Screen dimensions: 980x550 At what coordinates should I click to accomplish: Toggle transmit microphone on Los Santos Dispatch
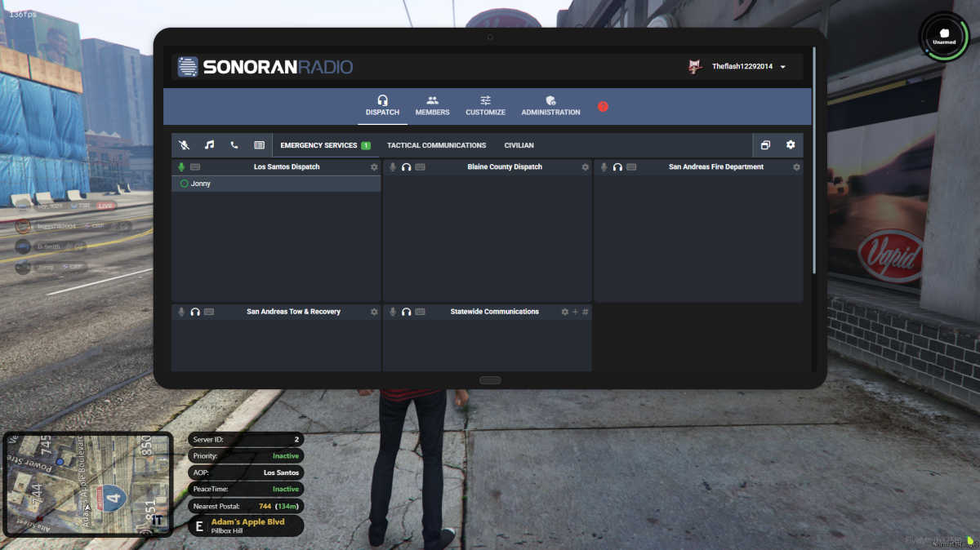[x=182, y=167]
